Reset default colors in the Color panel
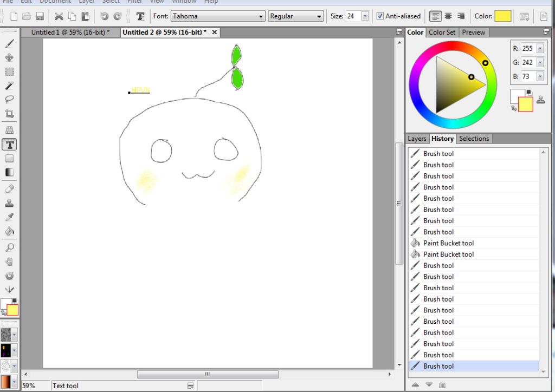555x392 pixels. (x=529, y=93)
